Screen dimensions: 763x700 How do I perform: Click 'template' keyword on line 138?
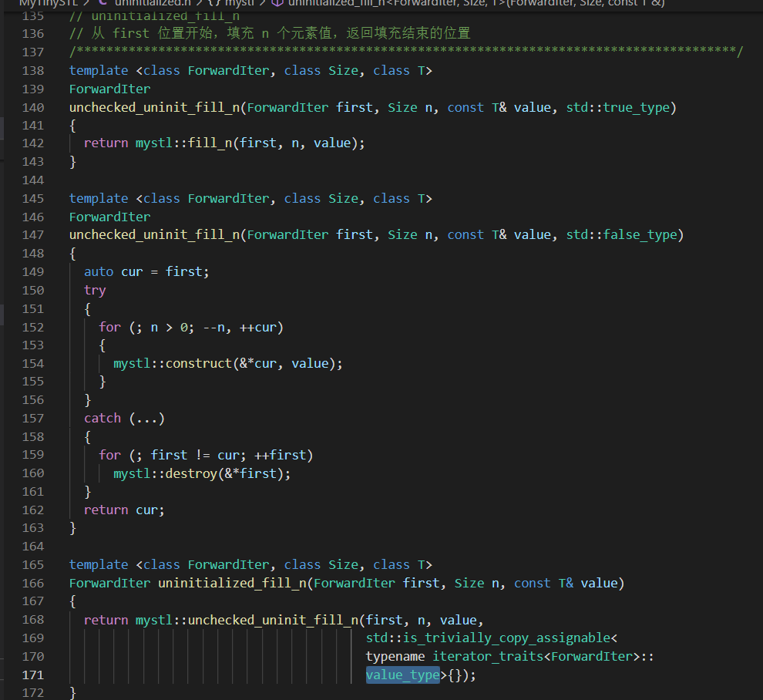99,71
